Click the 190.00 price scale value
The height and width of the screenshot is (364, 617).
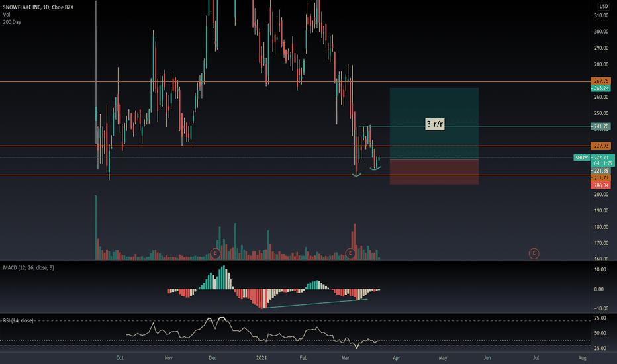[601, 210]
